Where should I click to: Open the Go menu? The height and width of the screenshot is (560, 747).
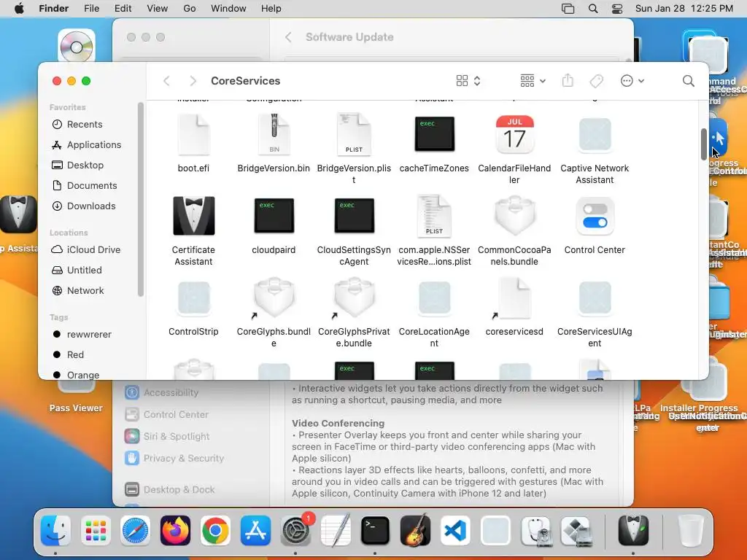click(190, 9)
